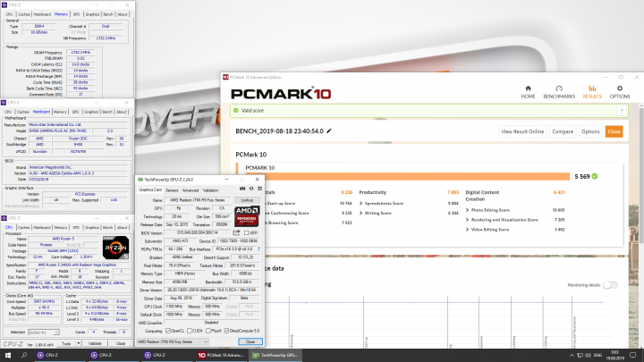The image size is (644, 362).
Task: Click GPU-Z refresh icon
Action: coord(251,189)
